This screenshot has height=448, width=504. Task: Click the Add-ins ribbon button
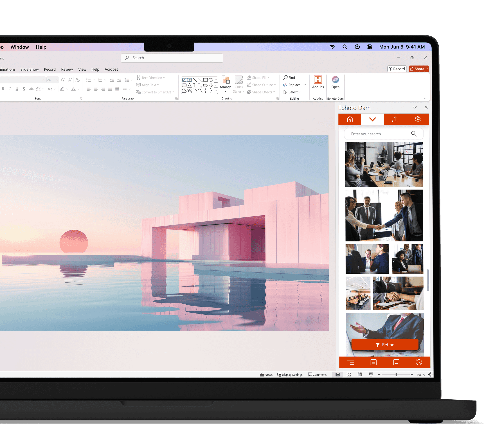pos(318,82)
